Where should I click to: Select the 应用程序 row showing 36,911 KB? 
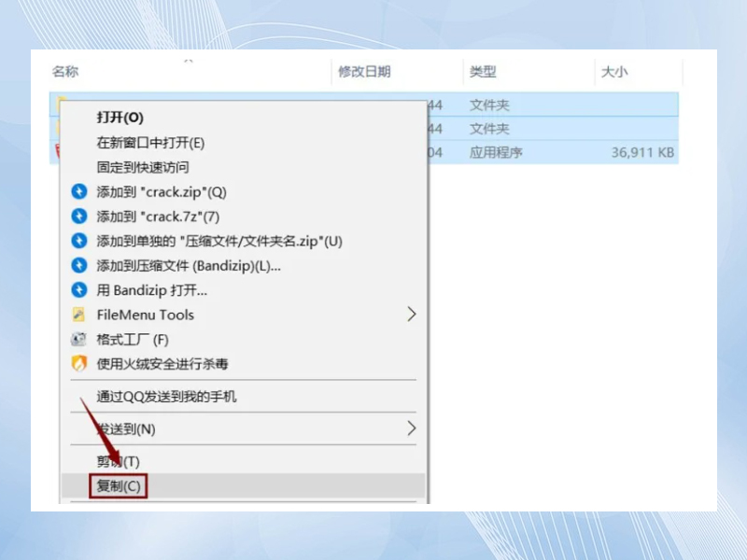560,153
